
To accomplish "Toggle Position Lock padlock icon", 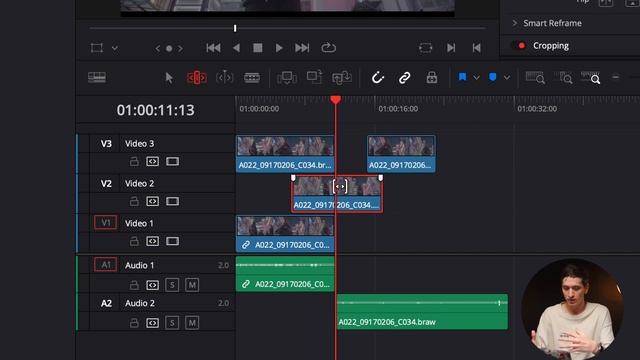I will coord(432,78).
